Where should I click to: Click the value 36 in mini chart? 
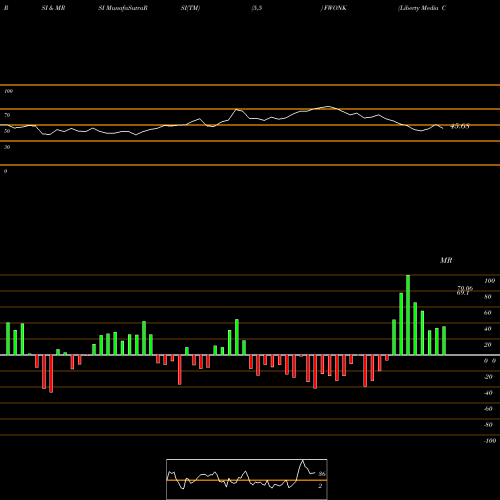pyautogui.click(x=322, y=474)
